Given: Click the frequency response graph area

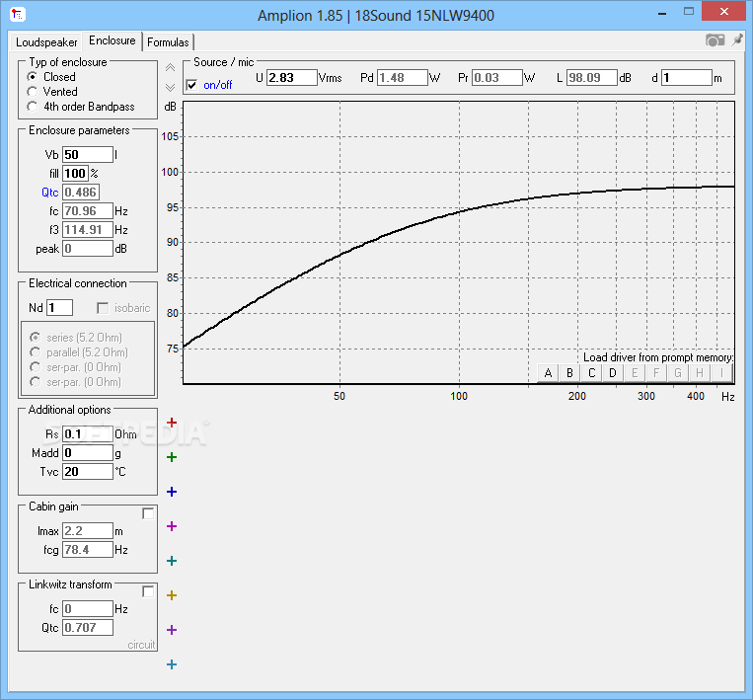Looking at the screenshot, I should [x=459, y=243].
